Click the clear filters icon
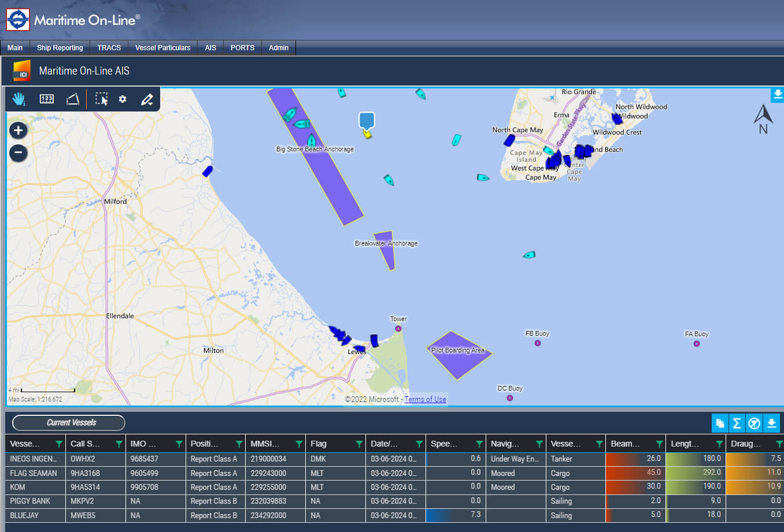 (x=754, y=423)
